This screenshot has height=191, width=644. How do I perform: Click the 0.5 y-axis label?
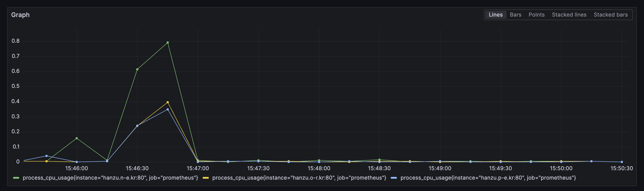coord(15,86)
